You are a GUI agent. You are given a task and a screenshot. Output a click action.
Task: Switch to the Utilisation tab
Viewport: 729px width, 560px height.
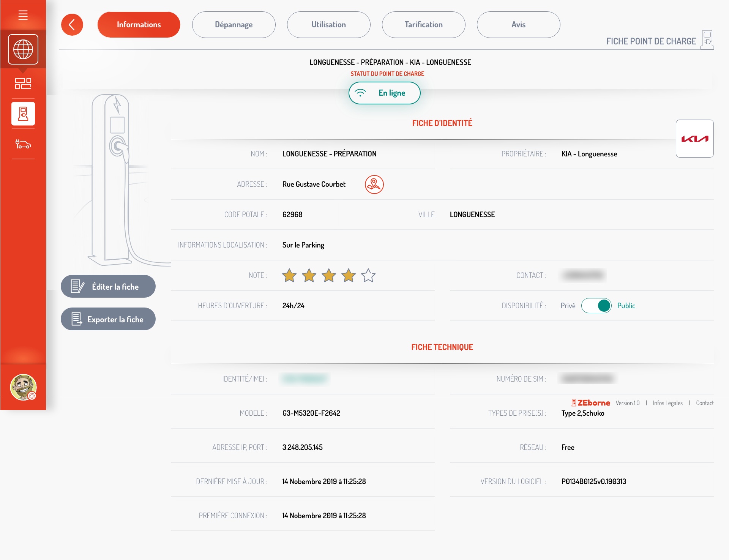coord(328,25)
